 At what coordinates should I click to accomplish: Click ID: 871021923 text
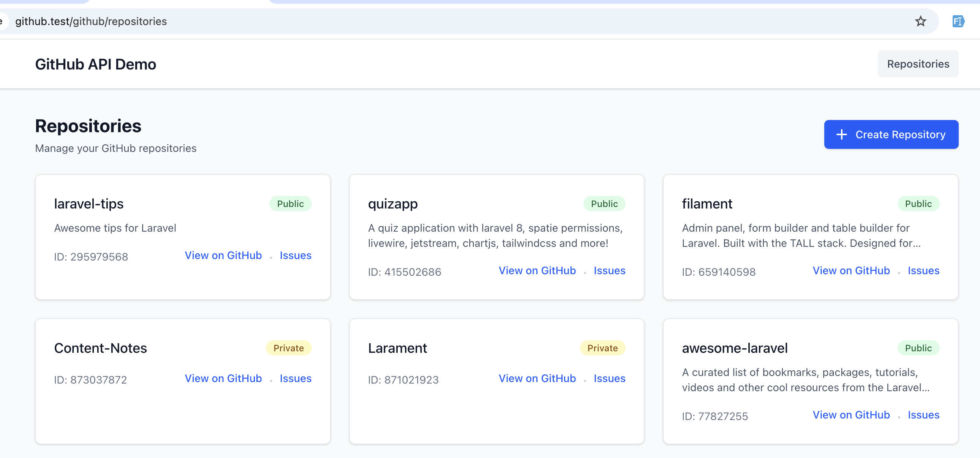[x=403, y=380]
